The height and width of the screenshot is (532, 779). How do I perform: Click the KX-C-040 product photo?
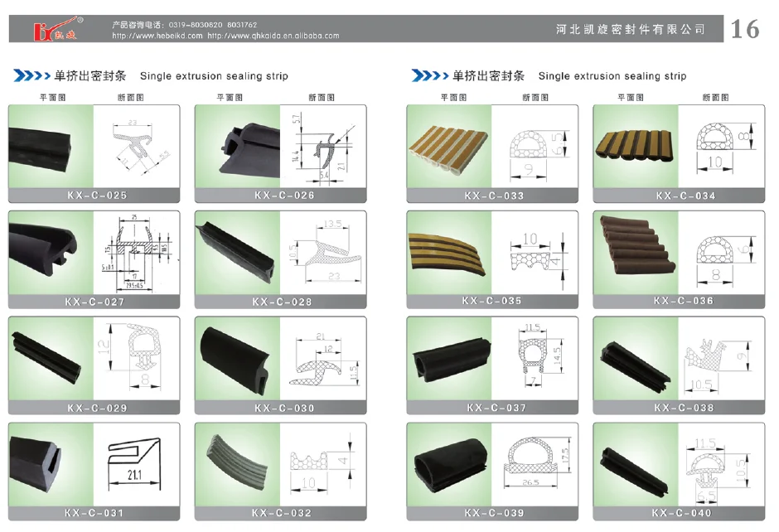pos(636,464)
